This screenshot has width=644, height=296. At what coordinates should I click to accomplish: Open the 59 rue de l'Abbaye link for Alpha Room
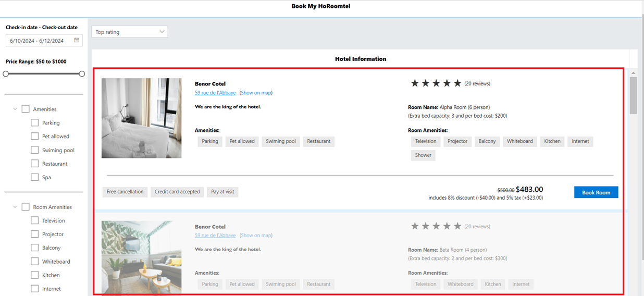(x=215, y=93)
